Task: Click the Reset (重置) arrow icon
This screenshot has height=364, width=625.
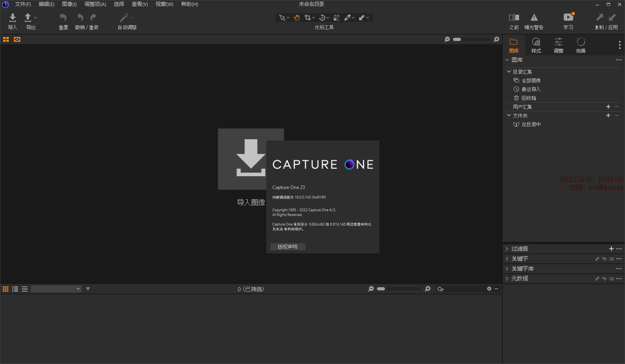Action: click(x=63, y=18)
